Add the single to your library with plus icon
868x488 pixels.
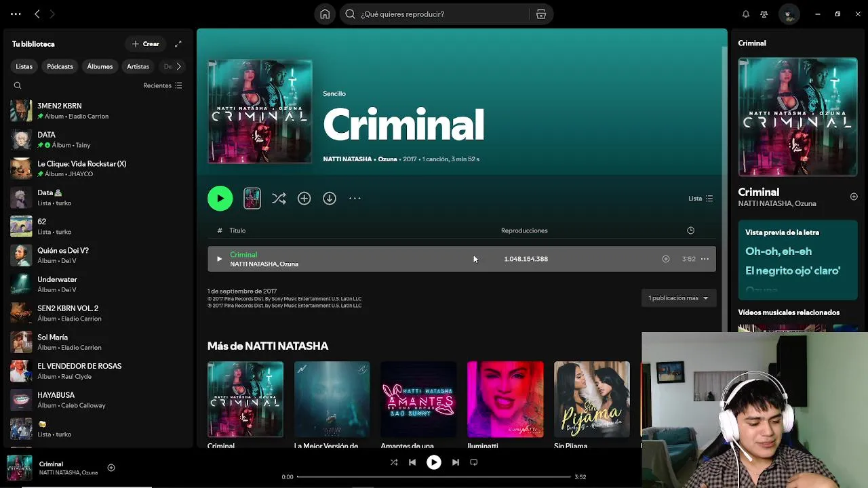[x=304, y=198]
